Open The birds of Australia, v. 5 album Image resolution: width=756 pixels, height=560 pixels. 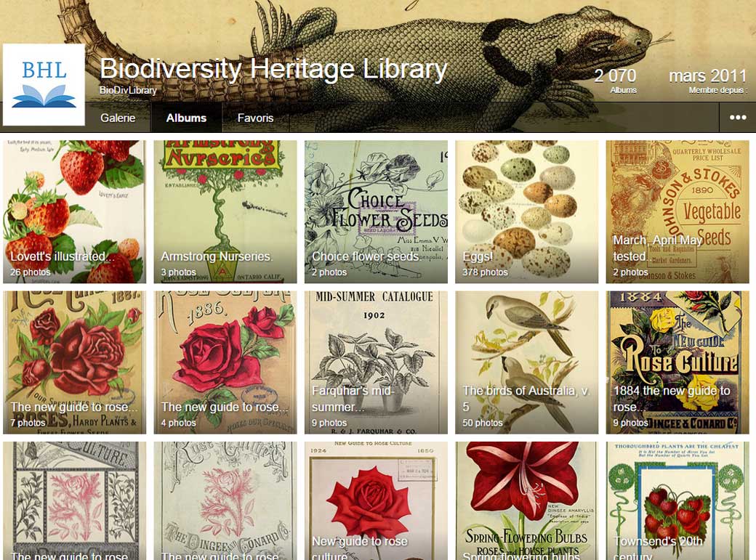click(526, 362)
